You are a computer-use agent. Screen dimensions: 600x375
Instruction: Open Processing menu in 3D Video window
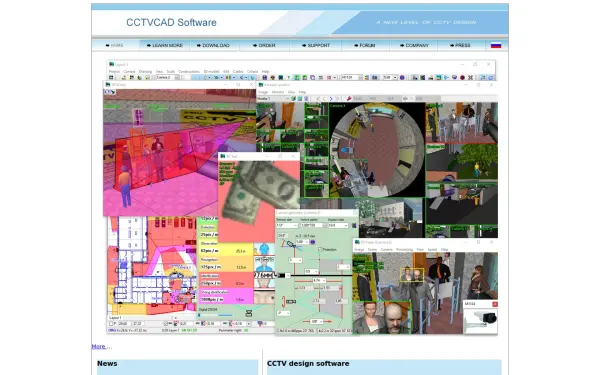click(x=404, y=249)
